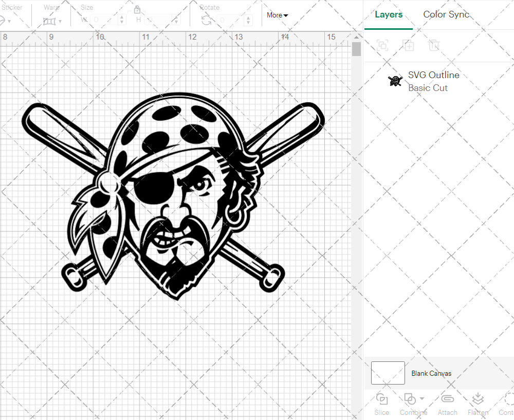
Task: Select the SVG Outline Basic Cut layer
Action: 433,81
